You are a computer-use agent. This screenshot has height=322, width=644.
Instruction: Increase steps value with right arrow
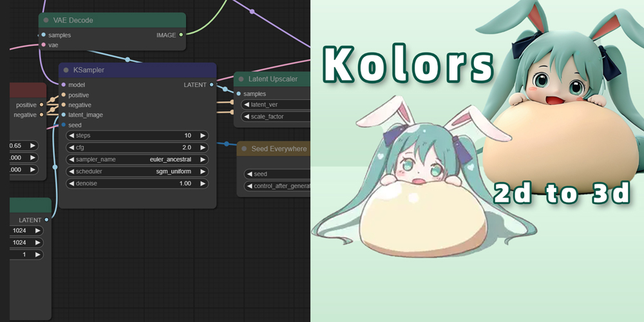(203, 135)
